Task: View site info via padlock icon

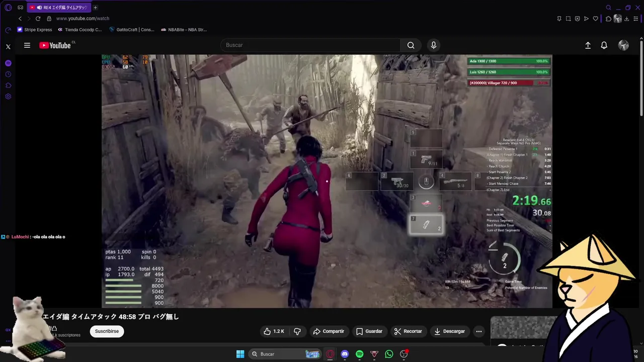Action: pyautogui.click(x=49, y=19)
